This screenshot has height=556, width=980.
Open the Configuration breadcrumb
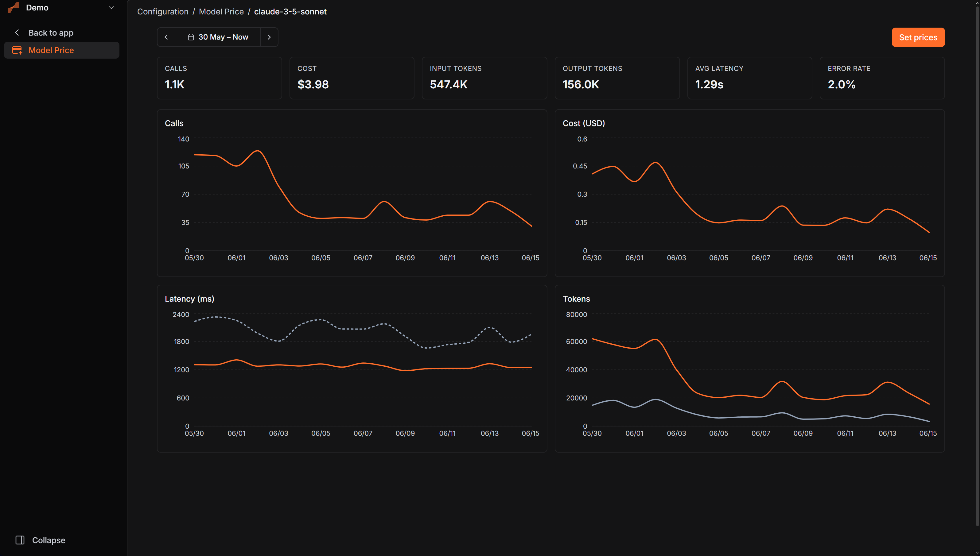(163, 11)
